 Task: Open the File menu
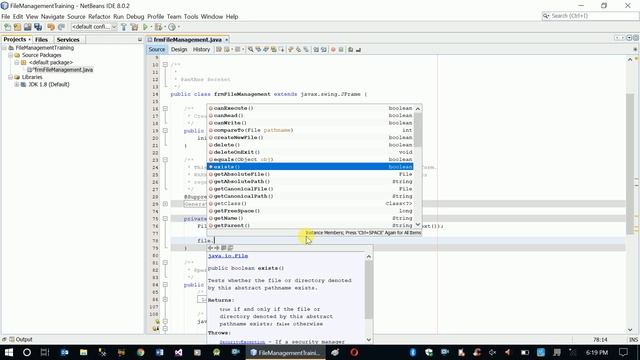[x=6, y=17]
